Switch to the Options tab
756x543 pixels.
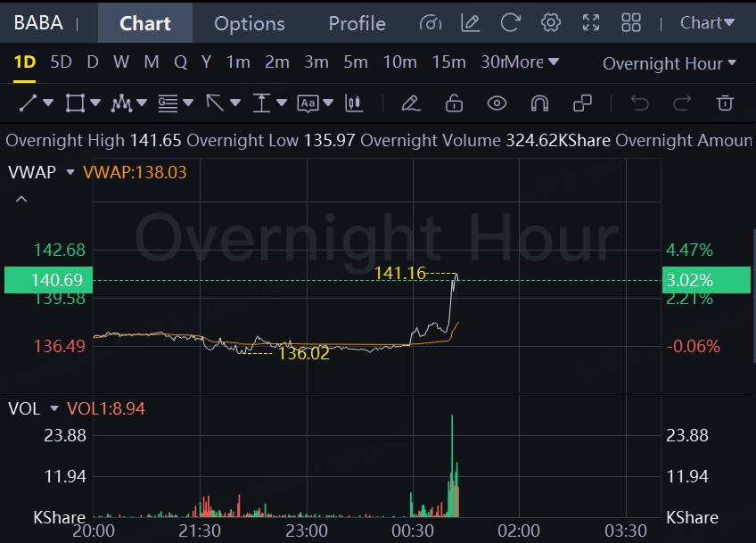click(250, 23)
